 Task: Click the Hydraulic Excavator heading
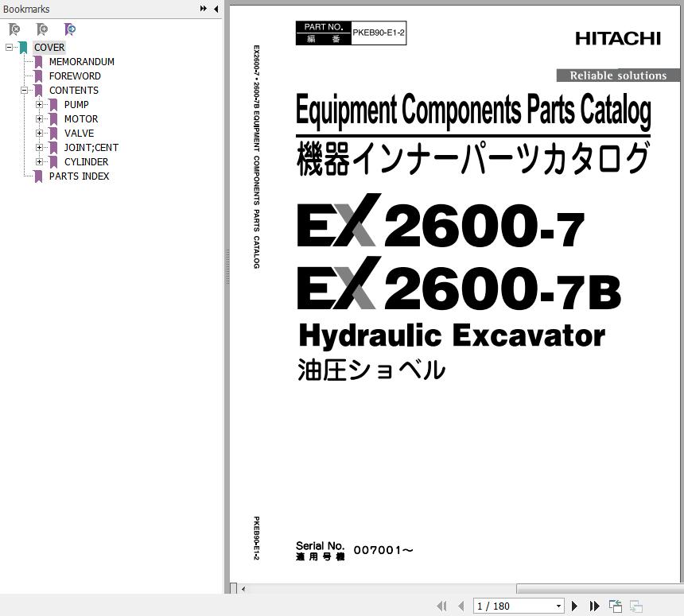coord(452,336)
